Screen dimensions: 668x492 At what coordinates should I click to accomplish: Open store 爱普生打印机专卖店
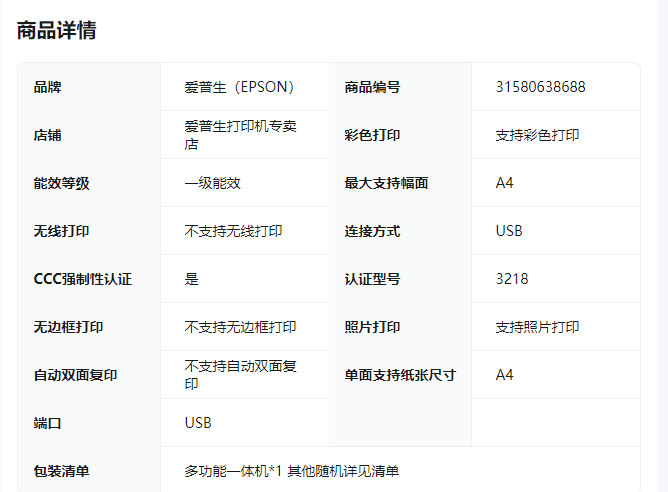pyautogui.click(x=240, y=135)
